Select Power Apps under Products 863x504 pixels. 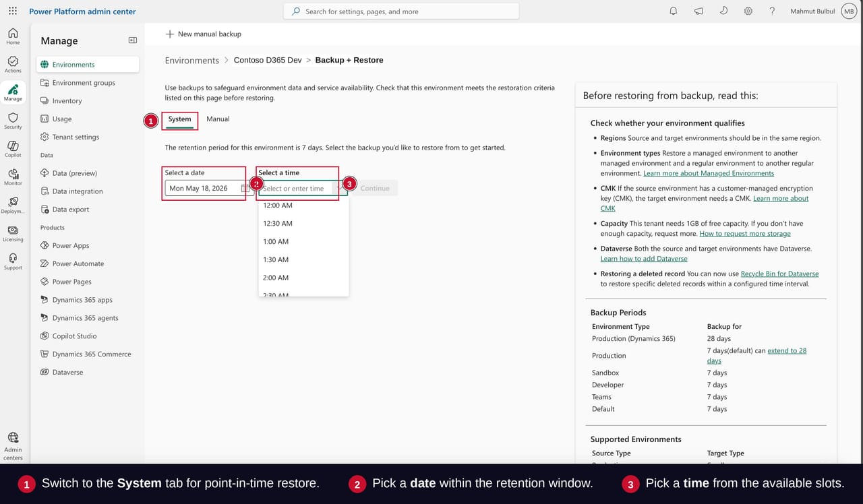coord(88,246)
